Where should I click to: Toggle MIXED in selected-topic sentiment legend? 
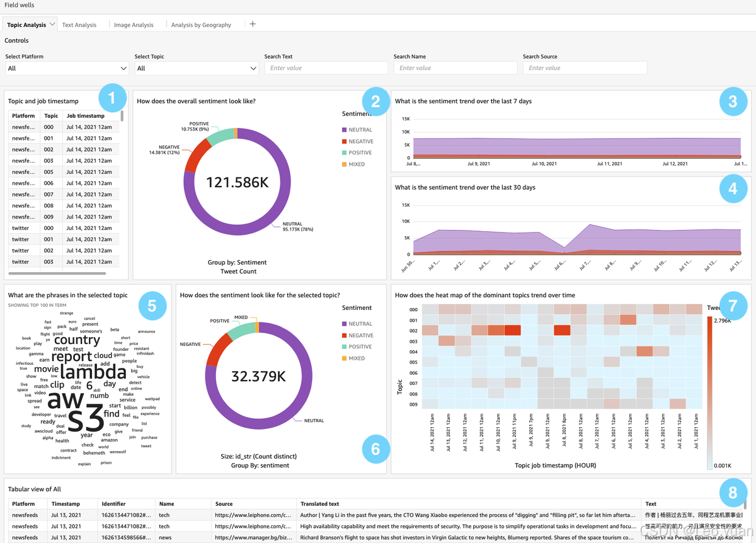point(353,358)
